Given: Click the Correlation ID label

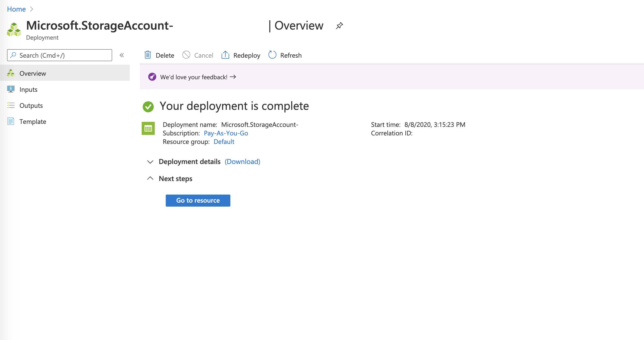Looking at the screenshot, I should (392, 133).
